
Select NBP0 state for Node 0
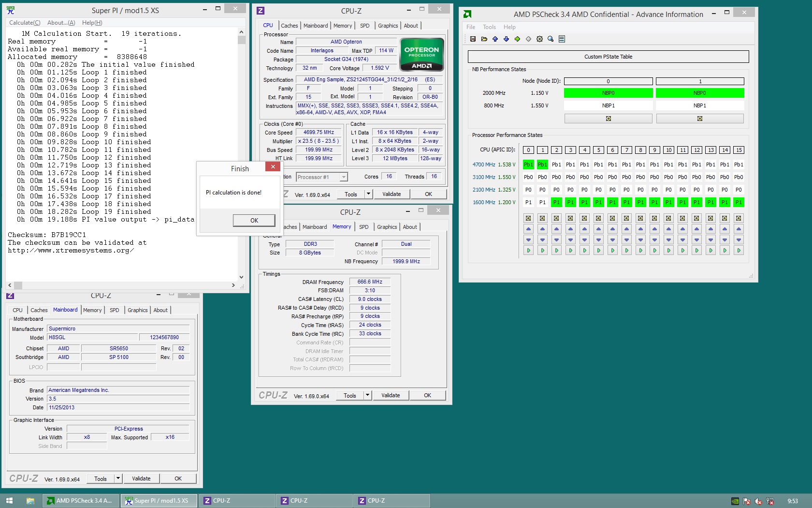pos(609,93)
